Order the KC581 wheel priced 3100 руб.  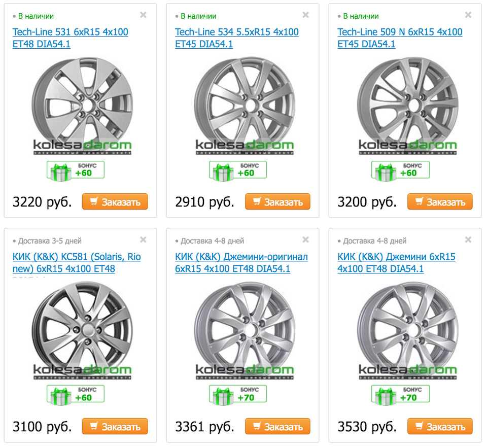[x=115, y=427]
